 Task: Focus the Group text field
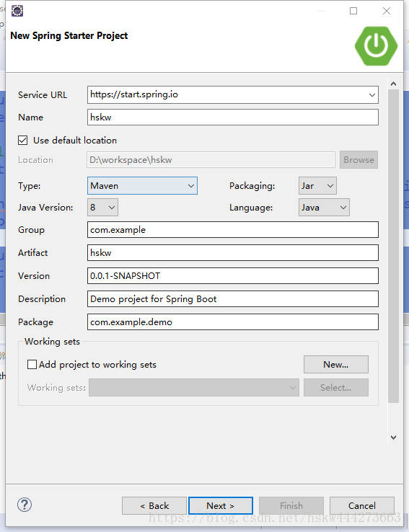pyautogui.click(x=233, y=230)
